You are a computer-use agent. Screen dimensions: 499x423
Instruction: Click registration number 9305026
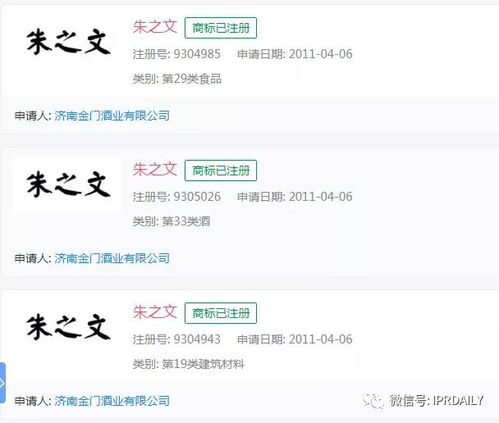(x=197, y=197)
